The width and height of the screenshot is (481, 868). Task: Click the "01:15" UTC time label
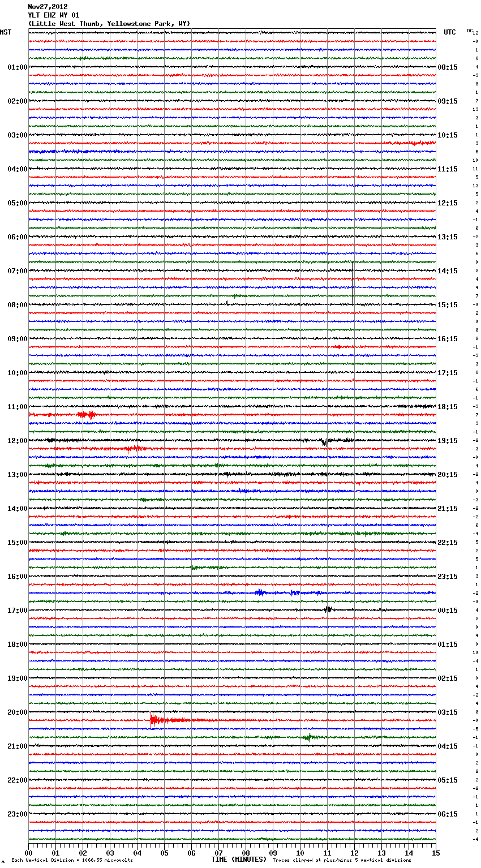(448, 644)
